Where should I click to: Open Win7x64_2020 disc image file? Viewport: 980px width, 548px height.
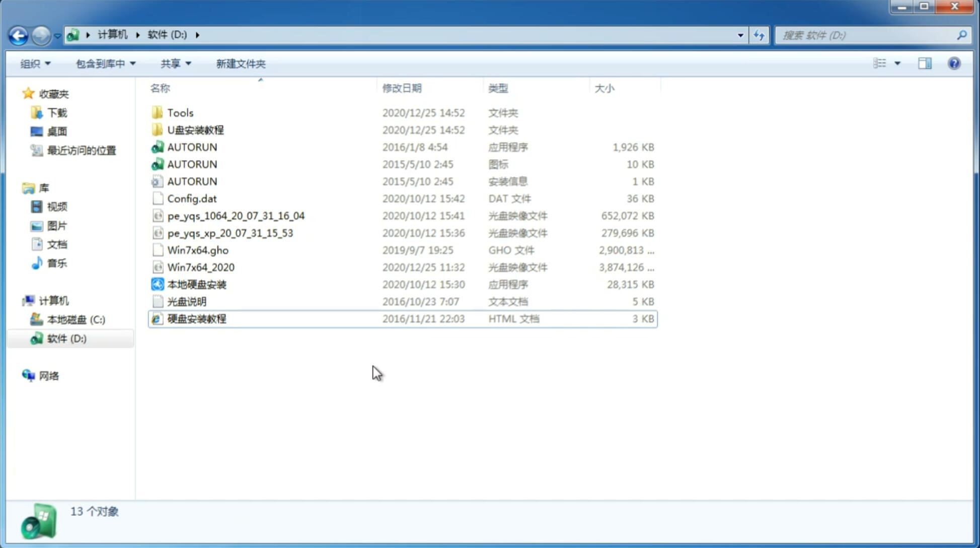[200, 266]
